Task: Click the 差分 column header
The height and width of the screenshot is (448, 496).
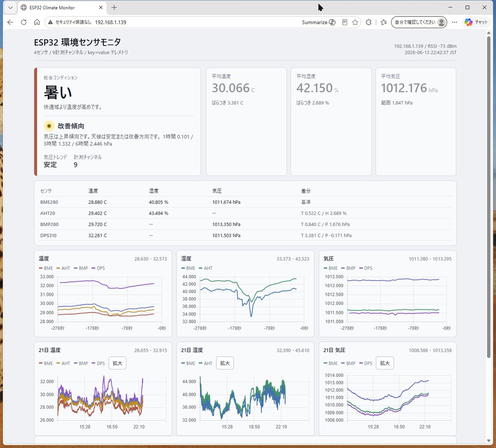Action: click(x=306, y=191)
